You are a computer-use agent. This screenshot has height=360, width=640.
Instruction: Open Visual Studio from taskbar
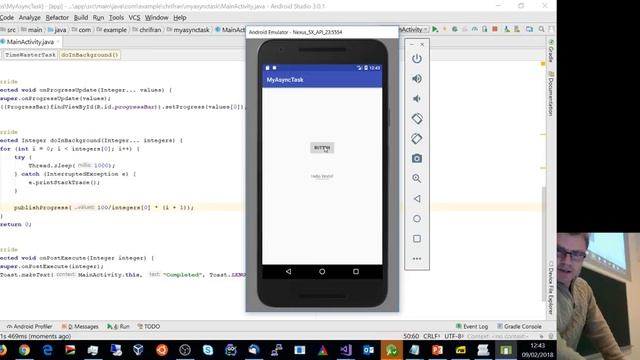pos(346,350)
